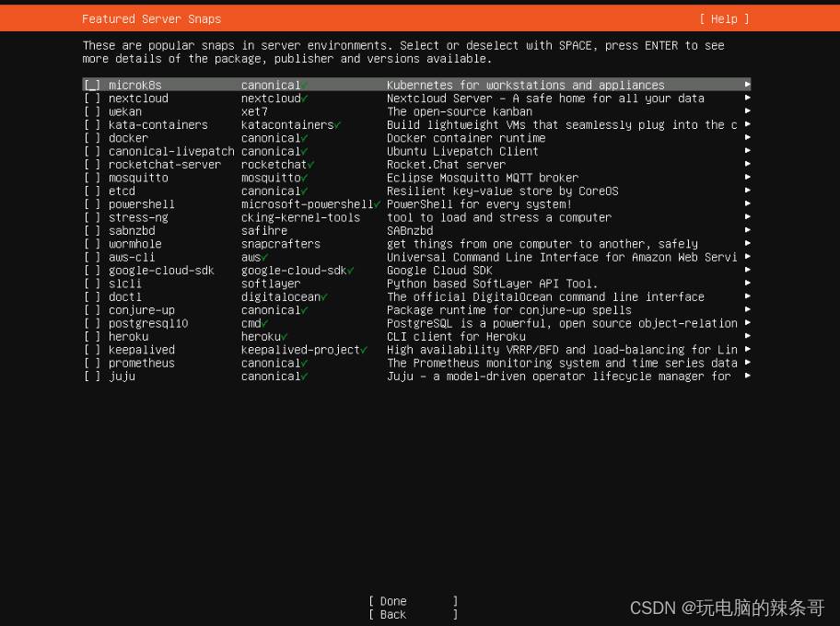This screenshot has height=626, width=840.
Task: Open the Help menu
Action: click(x=724, y=18)
